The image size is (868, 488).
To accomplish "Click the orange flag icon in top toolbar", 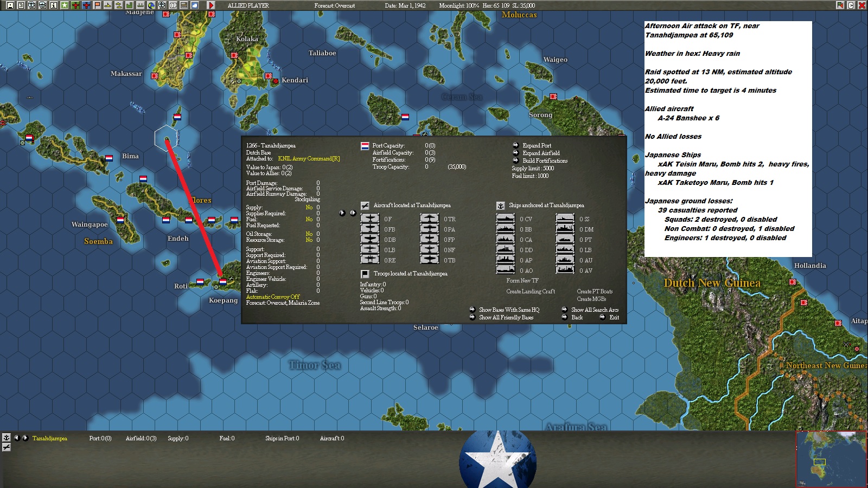I will pyautogui.click(x=97, y=5).
